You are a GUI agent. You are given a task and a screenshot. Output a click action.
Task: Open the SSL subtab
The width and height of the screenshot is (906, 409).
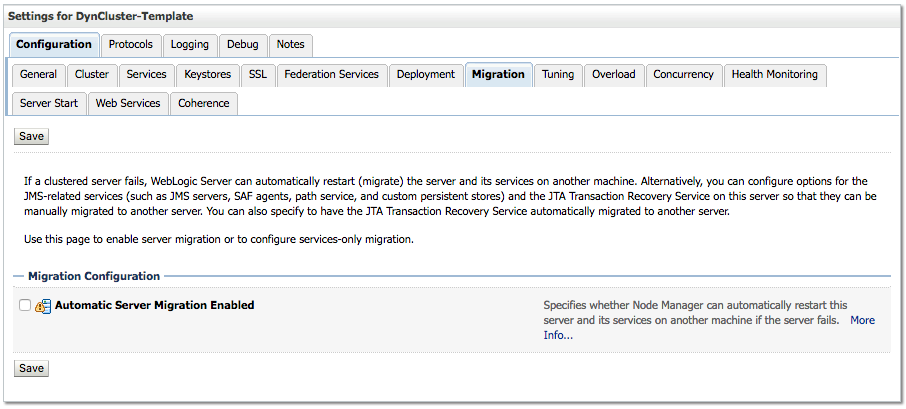pyautogui.click(x=258, y=75)
